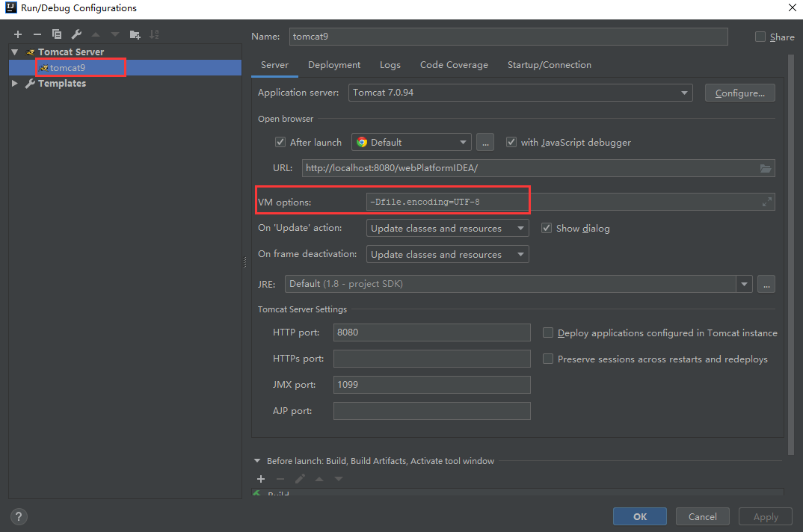Click the panel splitter grip handle
Image resolution: width=803 pixels, height=532 pixels.
(244, 262)
